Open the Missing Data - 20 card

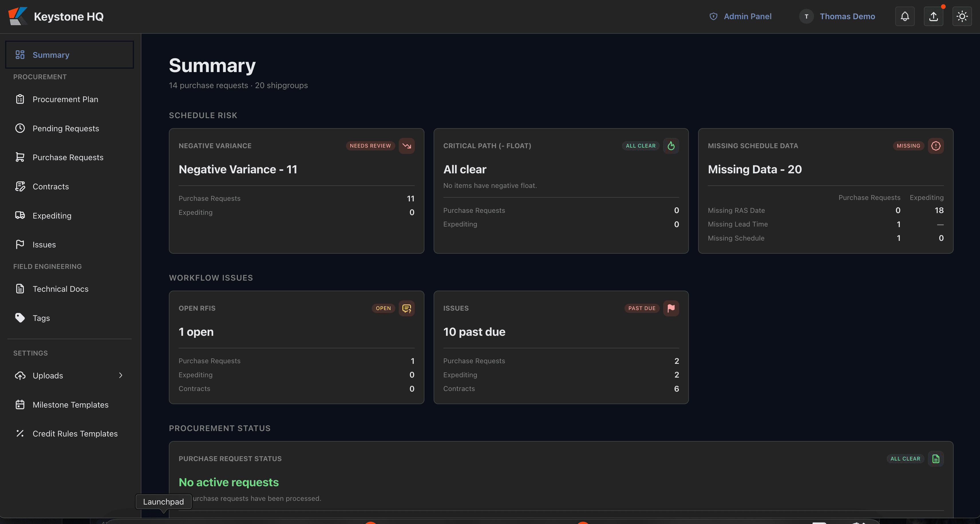(825, 191)
